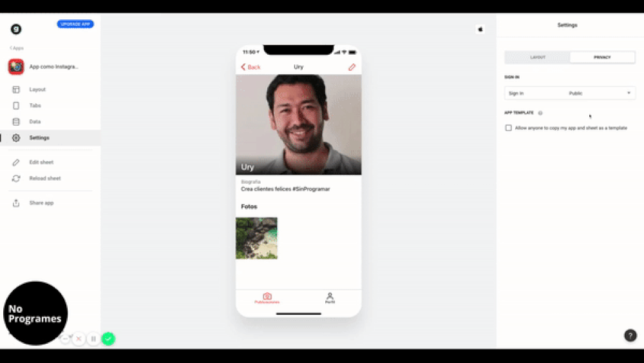Open the App como Instagram app icon
Viewport: 644px width, 363px height.
pyautogui.click(x=16, y=66)
